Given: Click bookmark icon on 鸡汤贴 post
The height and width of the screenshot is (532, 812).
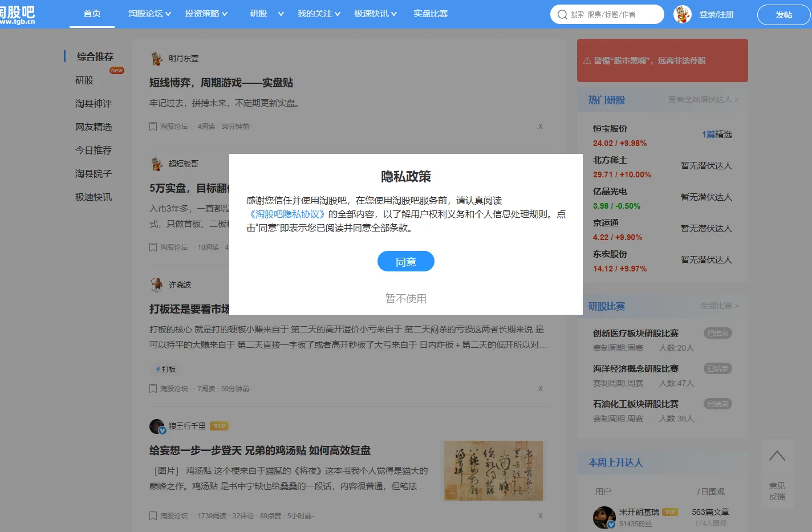Looking at the screenshot, I should 153,515.
